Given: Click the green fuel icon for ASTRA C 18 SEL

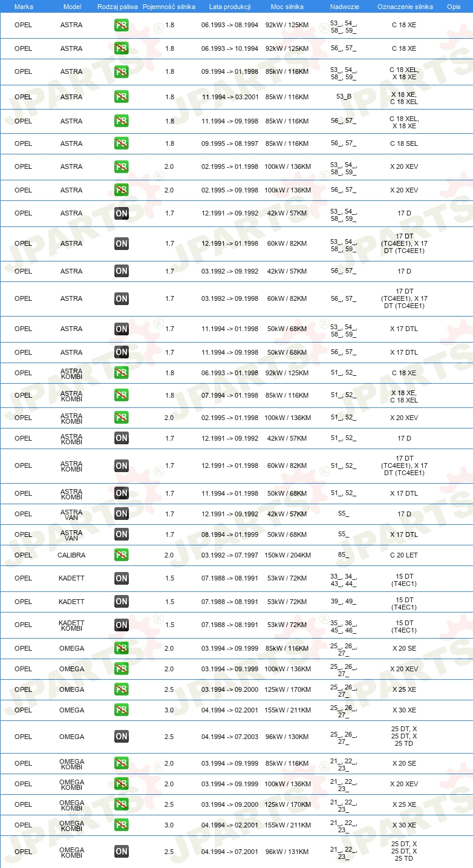Looking at the screenshot, I should click(x=122, y=143).
